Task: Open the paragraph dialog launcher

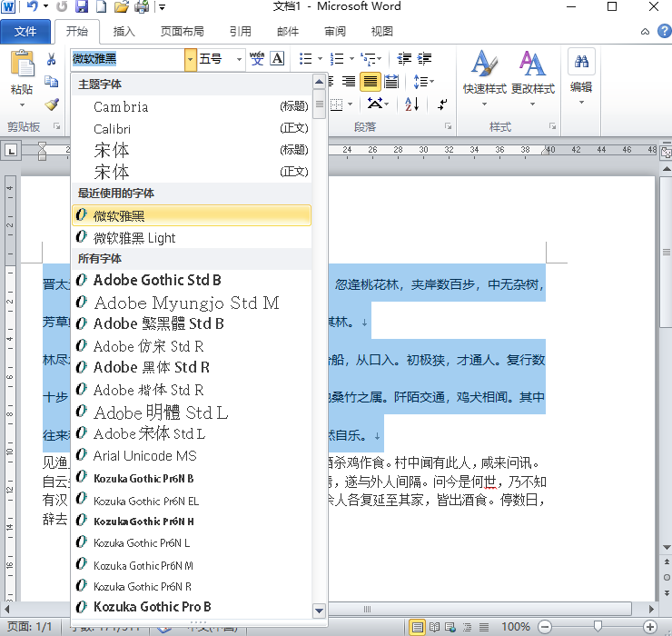Action: (448, 126)
